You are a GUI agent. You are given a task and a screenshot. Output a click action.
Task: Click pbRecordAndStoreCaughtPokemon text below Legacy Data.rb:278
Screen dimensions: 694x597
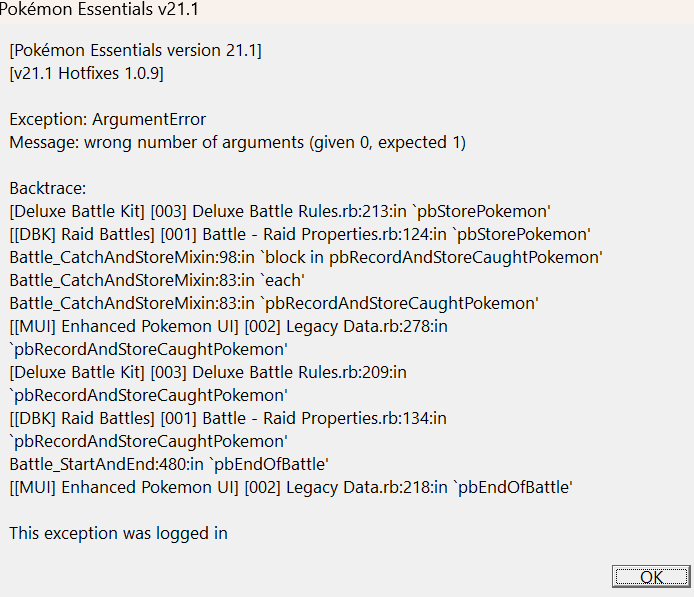148,349
